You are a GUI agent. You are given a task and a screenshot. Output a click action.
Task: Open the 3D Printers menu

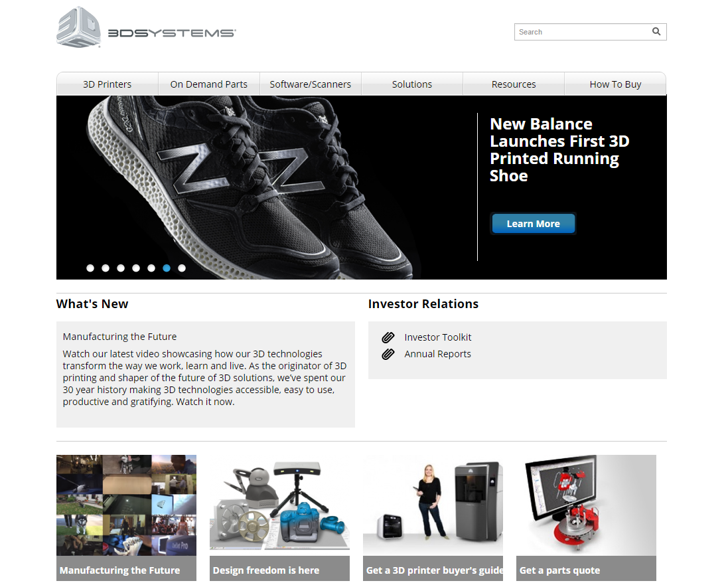coord(108,84)
